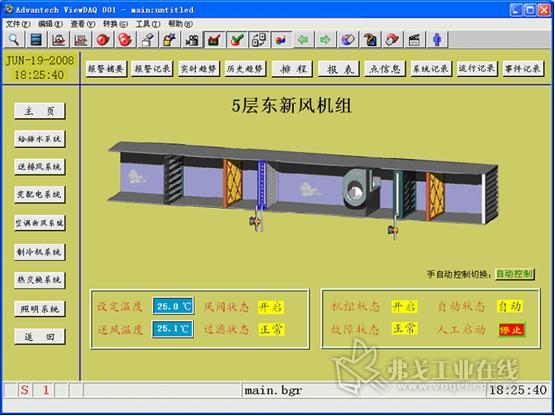Image resolution: width=555 pixels, height=416 pixels.
Task: Open the 转换 menu
Action: click(x=115, y=24)
